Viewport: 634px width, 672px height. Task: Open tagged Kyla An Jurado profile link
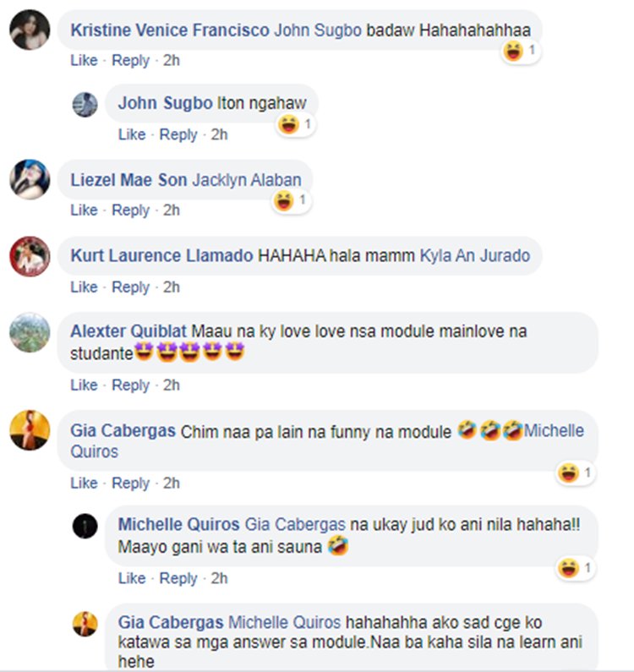point(475,256)
